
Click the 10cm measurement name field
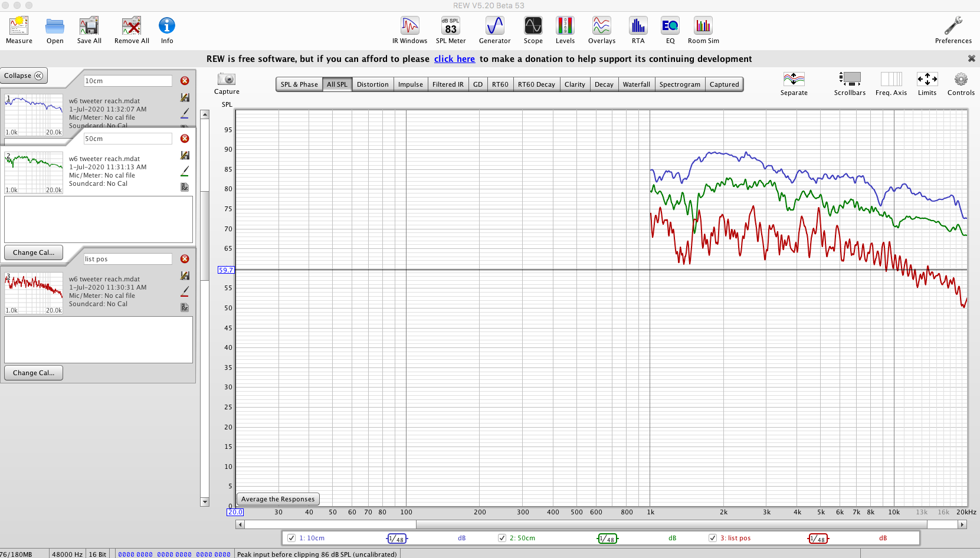[x=127, y=81]
